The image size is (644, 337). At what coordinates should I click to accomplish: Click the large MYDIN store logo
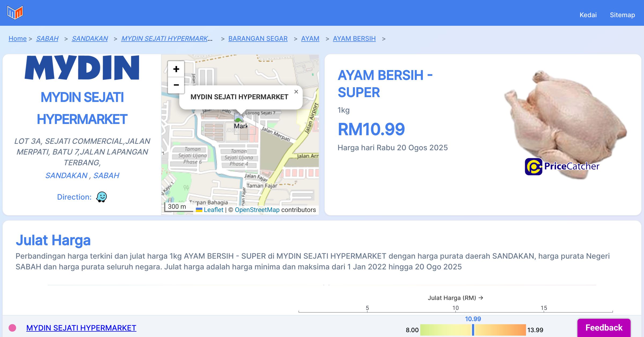(82, 68)
